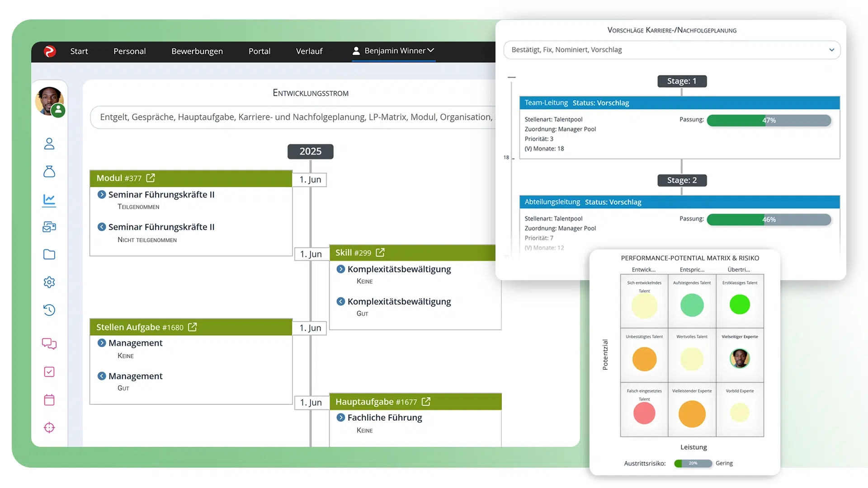Click the chat bubbles conversations icon
This screenshot has height=488, width=868.
49,344
